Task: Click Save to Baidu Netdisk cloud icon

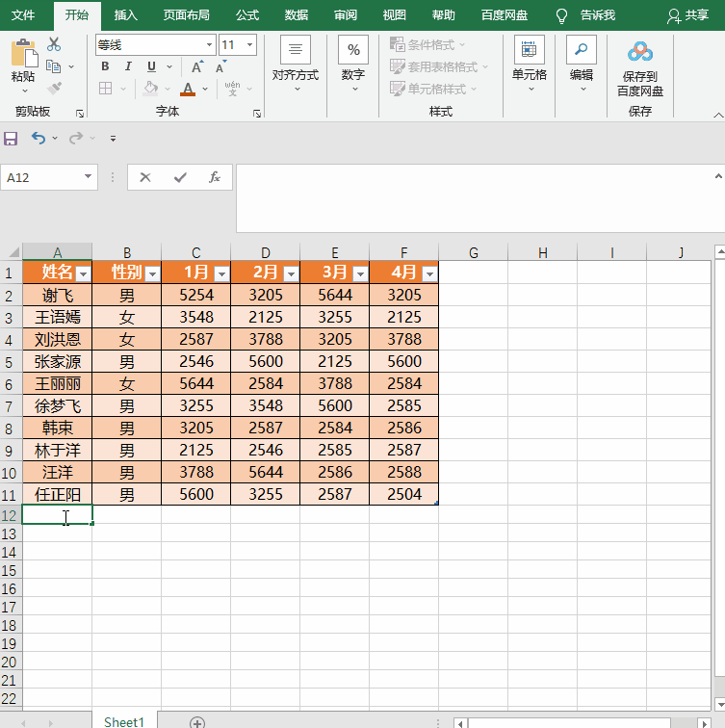Action: (x=640, y=52)
